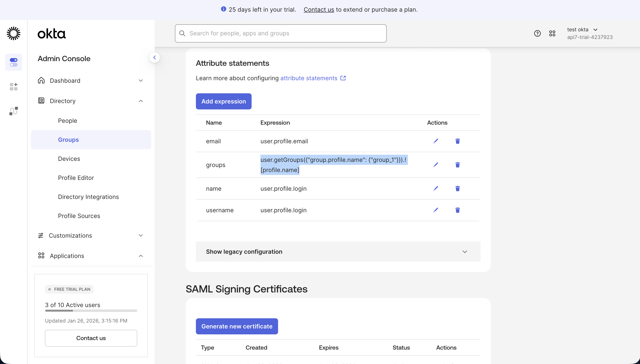Viewport: 640px width, 364px height.
Task: Delete the groups attribute statement
Action: (x=457, y=165)
